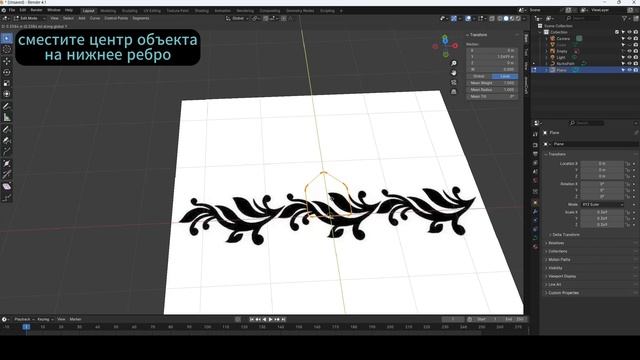The width and height of the screenshot is (640, 360).
Task: Open the outliner filter dropdown
Action: tap(626, 18)
